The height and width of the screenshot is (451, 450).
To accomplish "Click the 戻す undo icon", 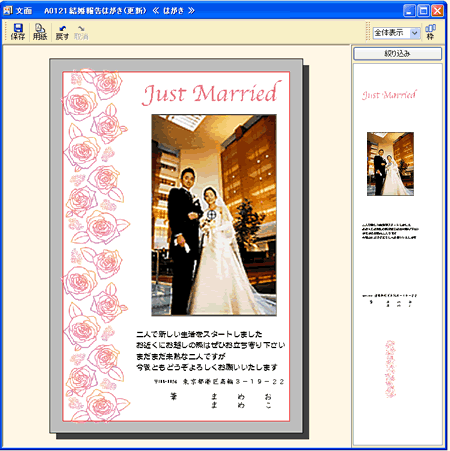I will (x=62, y=33).
